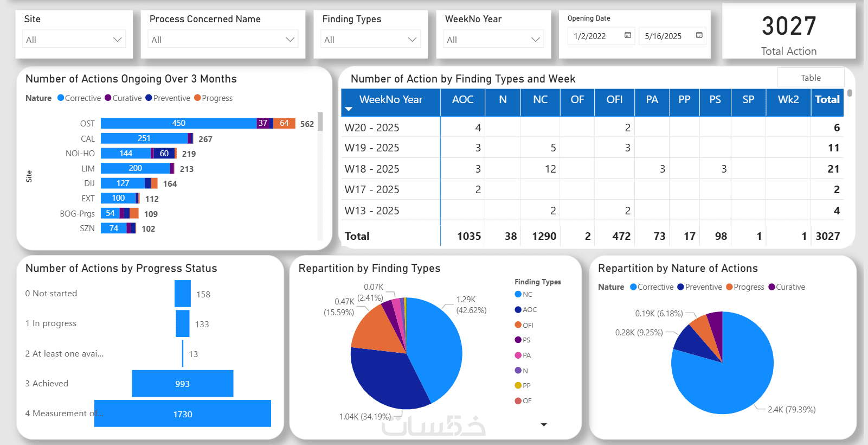Select the W18 - 2025 table row label

click(x=372, y=169)
